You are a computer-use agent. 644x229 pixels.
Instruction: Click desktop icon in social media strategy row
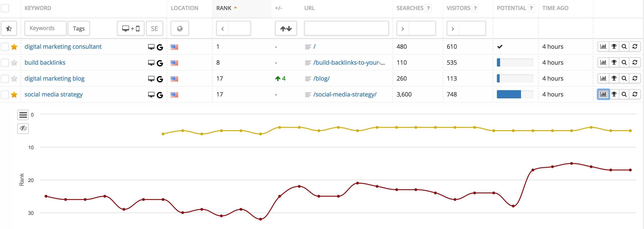(x=151, y=94)
